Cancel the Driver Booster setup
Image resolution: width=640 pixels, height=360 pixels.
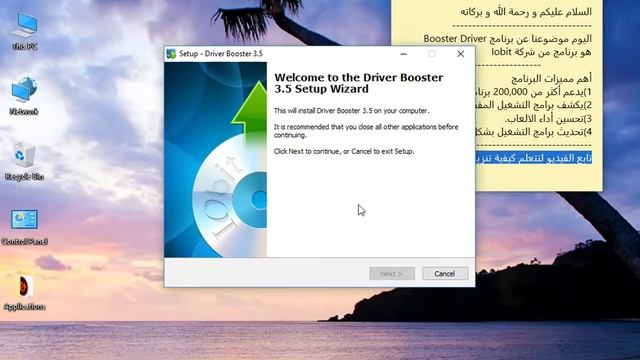click(445, 273)
